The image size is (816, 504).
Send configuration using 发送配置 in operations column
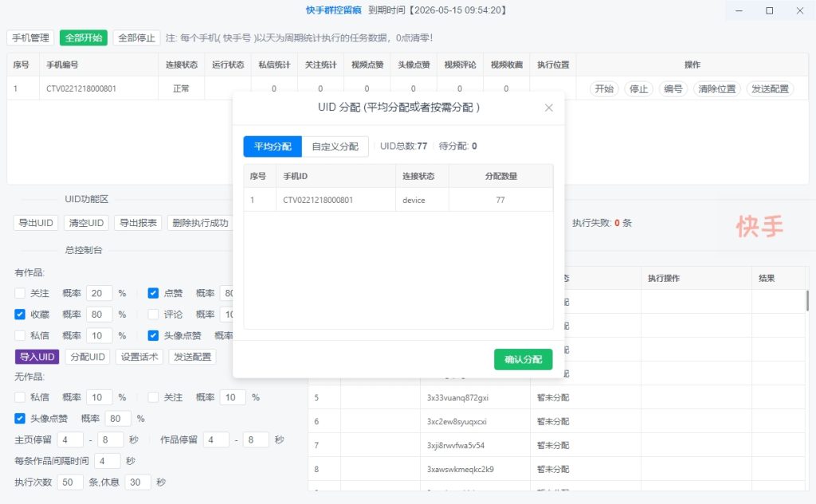769,88
